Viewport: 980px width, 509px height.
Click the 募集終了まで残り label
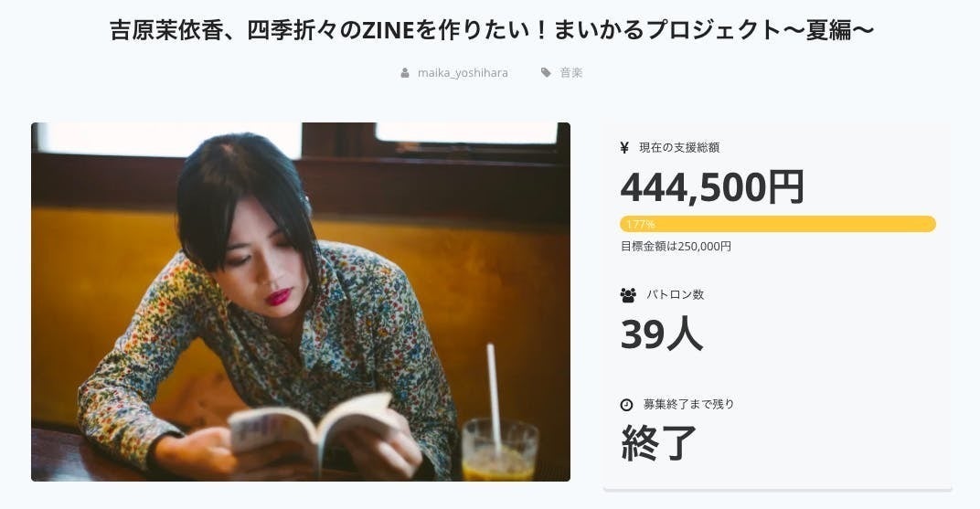688,405
